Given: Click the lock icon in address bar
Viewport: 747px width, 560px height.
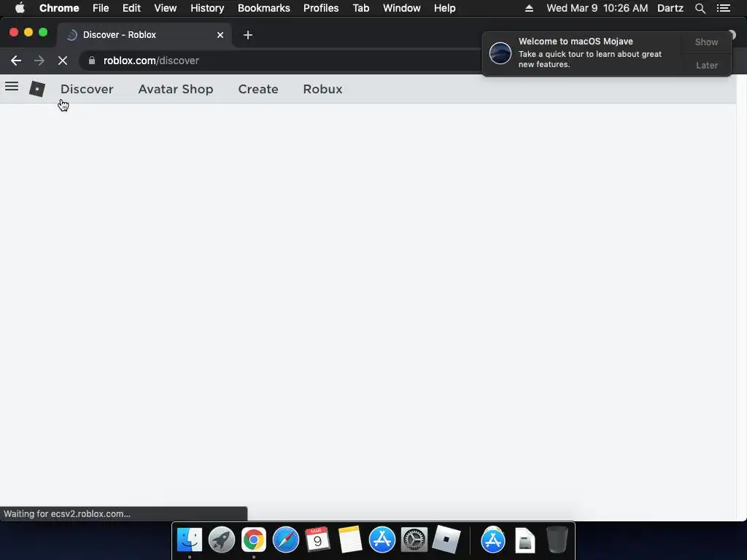Looking at the screenshot, I should click(x=92, y=61).
